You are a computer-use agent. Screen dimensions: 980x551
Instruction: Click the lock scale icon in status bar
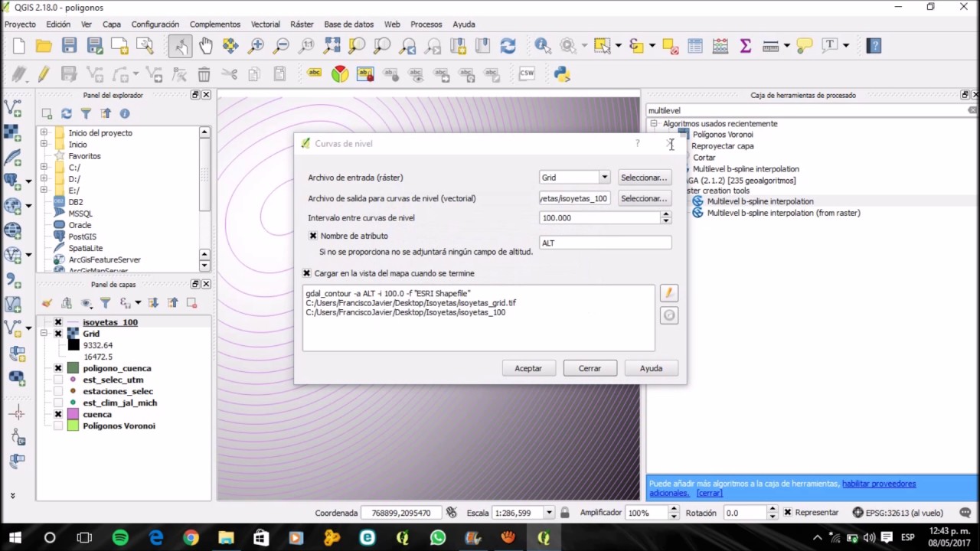click(x=565, y=513)
